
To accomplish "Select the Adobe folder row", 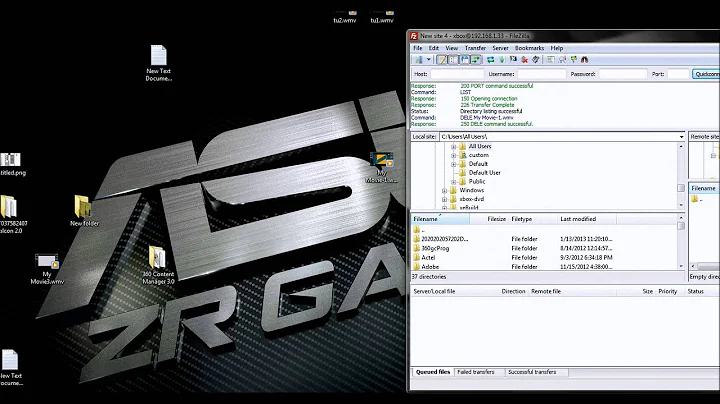I will point(544,267).
